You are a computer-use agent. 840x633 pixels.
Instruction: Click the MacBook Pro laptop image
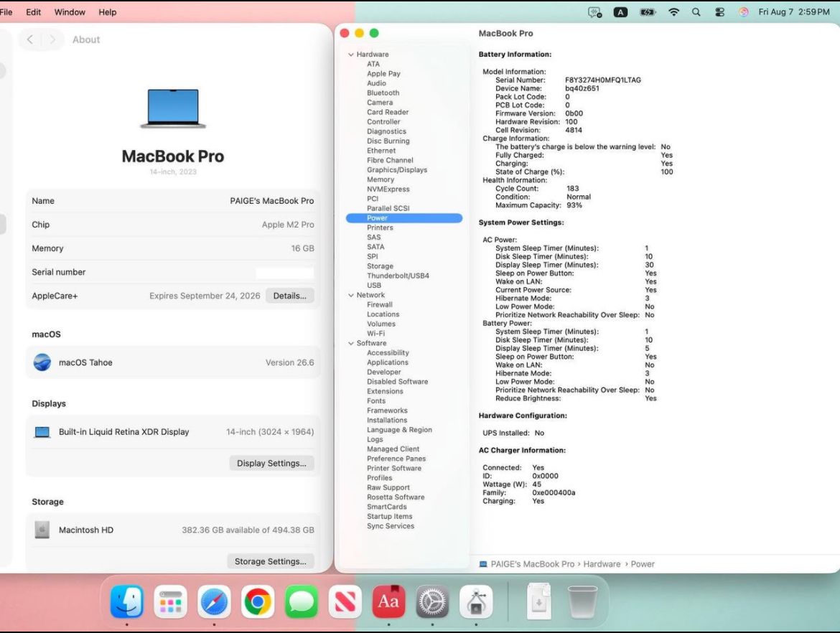click(x=173, y=108)
